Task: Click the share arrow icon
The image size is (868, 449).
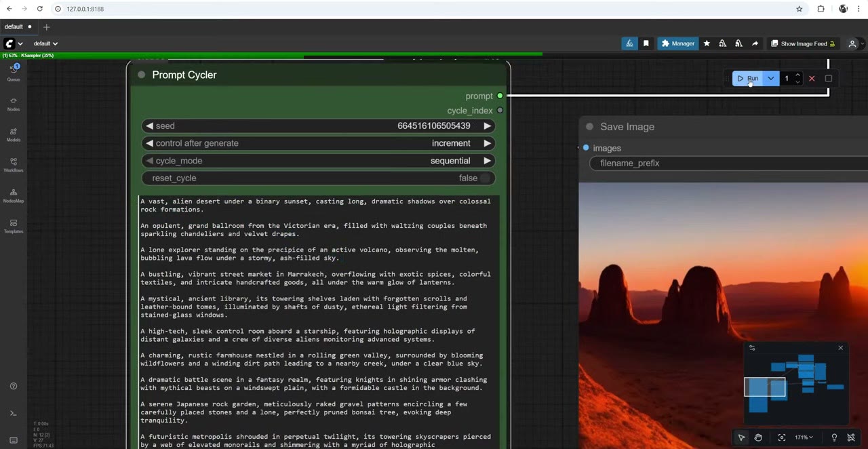Action: (x=755, y=43)
